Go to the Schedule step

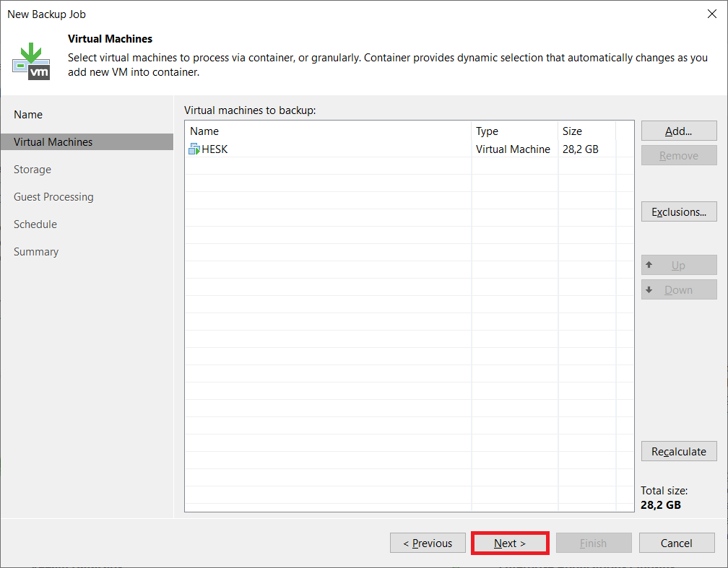click(35, 224)
